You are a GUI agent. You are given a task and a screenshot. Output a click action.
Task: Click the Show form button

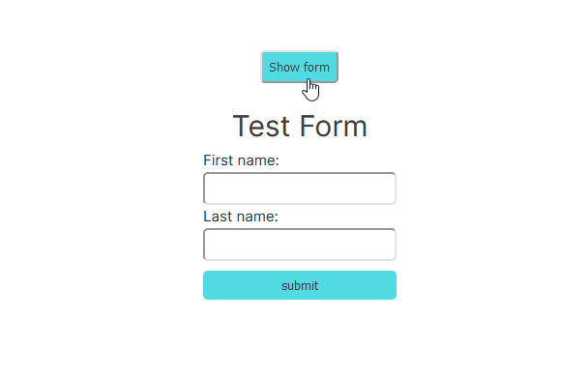coord(299,67)
